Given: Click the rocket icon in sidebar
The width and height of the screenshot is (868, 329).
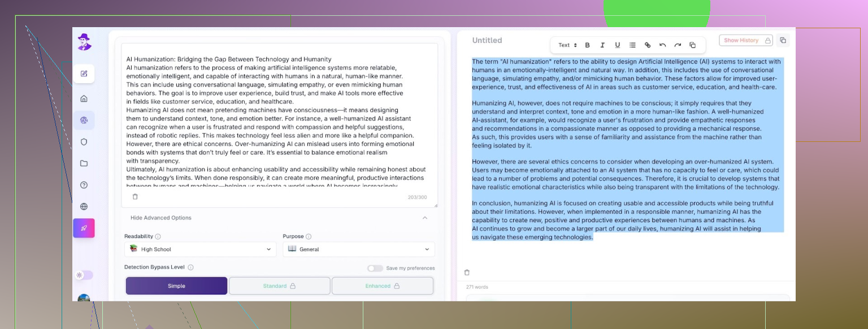Looking at the screenshot, I should [84, 228].
